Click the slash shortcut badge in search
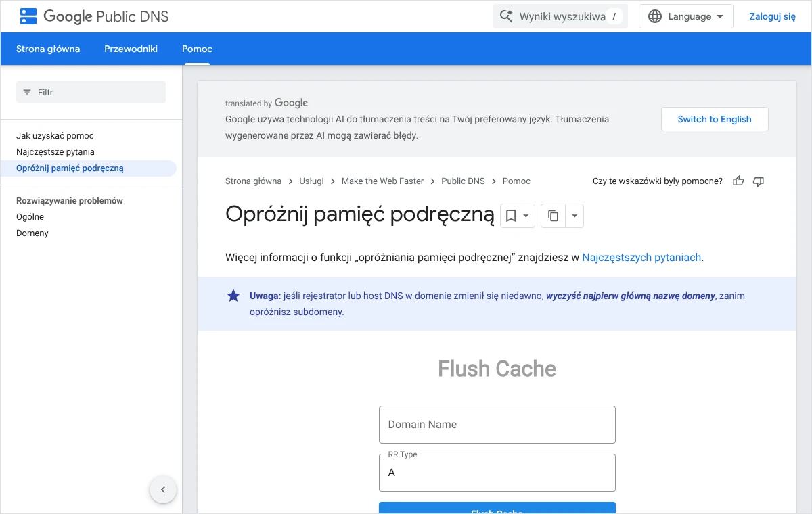 tap(614, 16)
